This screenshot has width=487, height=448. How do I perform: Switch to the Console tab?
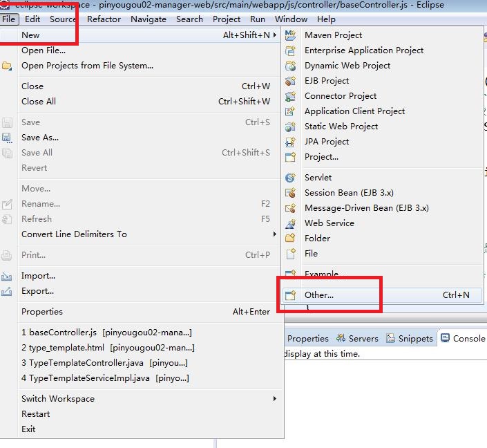(463, 338)
